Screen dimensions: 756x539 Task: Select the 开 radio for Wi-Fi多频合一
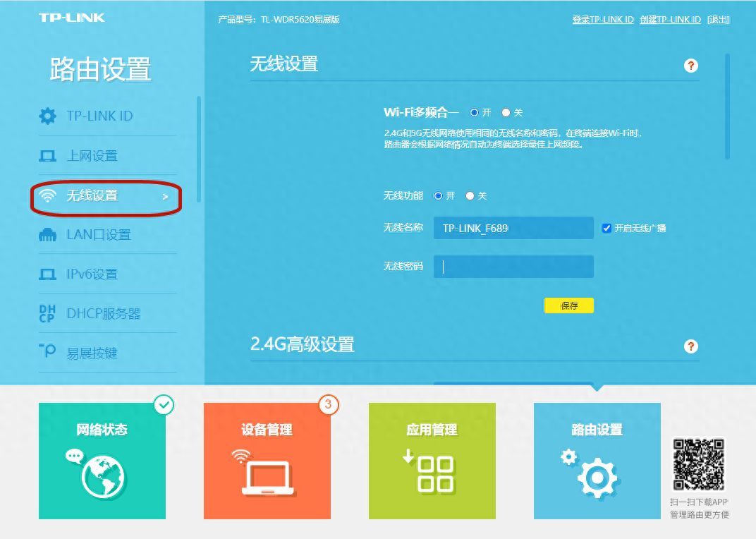(x=474, y=111)
